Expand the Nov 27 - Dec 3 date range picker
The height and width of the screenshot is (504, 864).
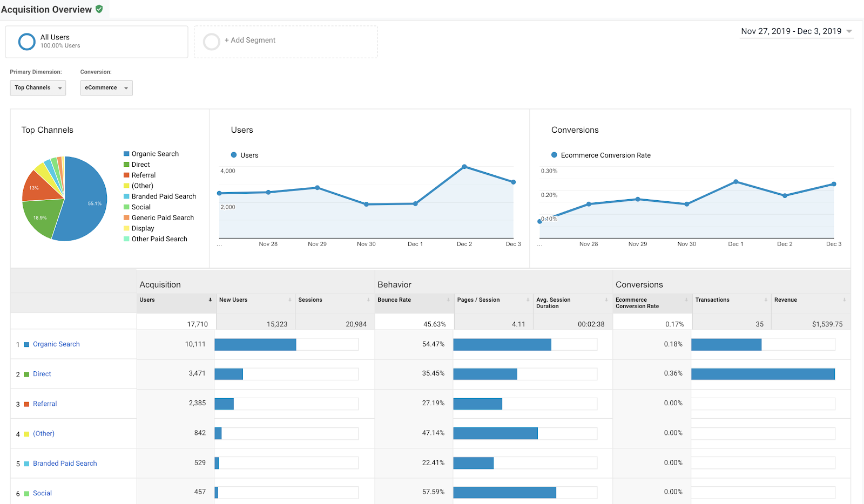pos(796,31)
